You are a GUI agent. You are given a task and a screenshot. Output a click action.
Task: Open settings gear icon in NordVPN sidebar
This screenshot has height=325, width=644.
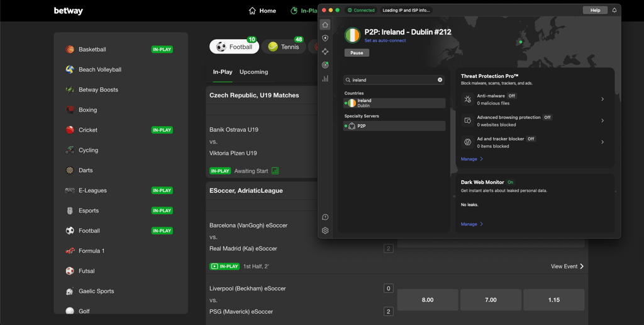[325, 231]
